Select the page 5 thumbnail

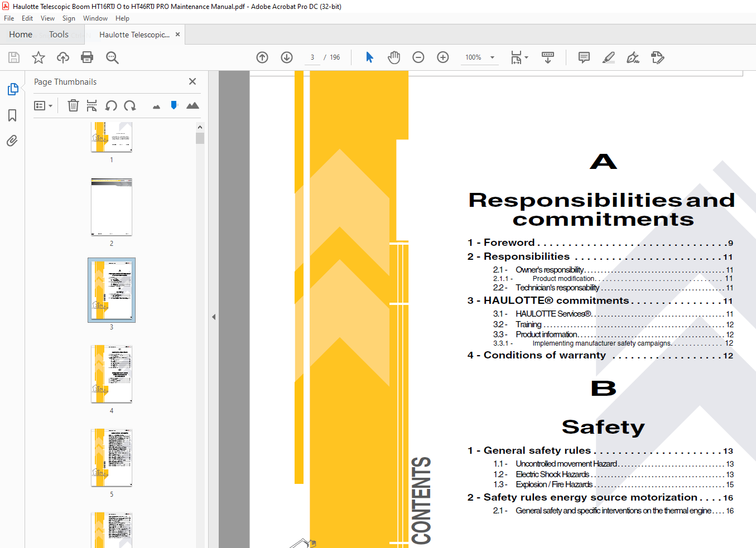[x=112, y=458]
